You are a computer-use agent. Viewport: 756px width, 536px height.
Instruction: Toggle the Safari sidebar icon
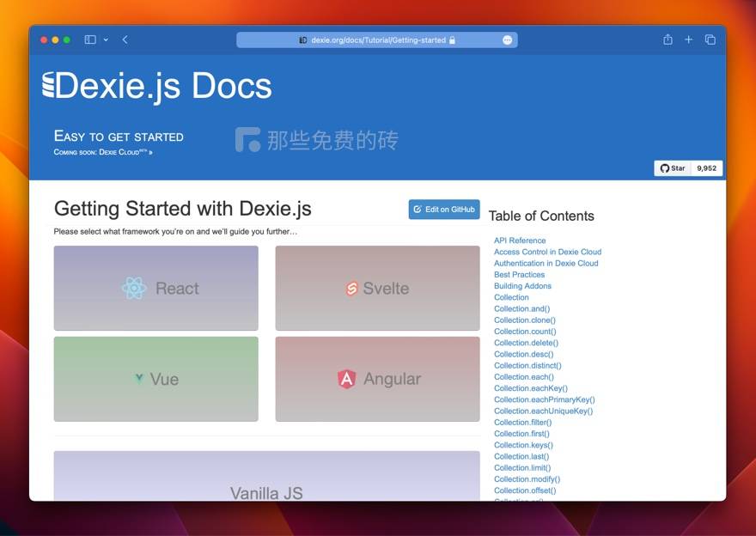(90, 40)
